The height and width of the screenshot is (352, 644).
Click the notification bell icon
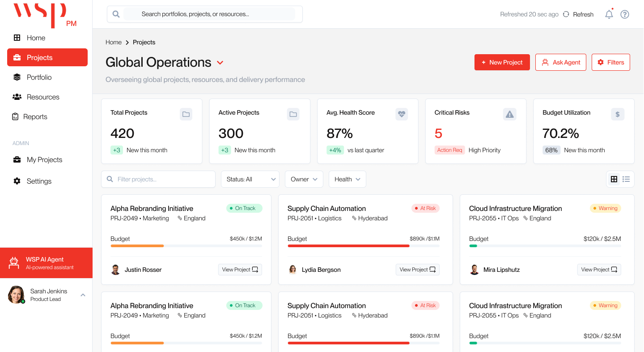[609, 14]
